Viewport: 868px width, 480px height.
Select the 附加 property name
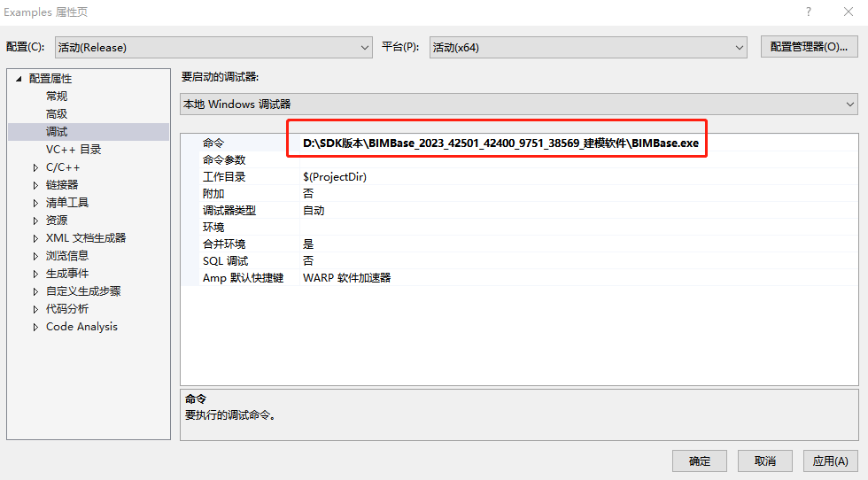pyautogui.click(x=213, y=193)
